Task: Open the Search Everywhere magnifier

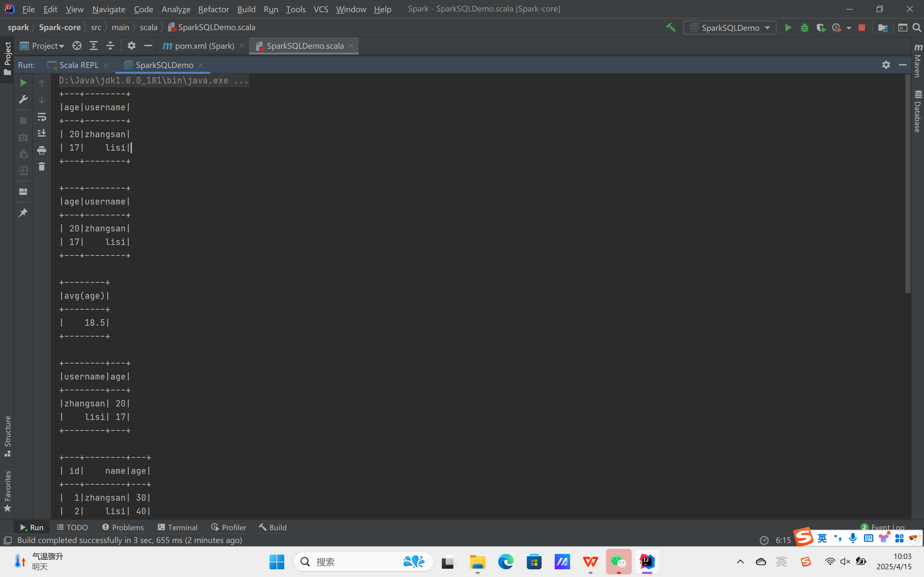Action: tap(917, 28)
